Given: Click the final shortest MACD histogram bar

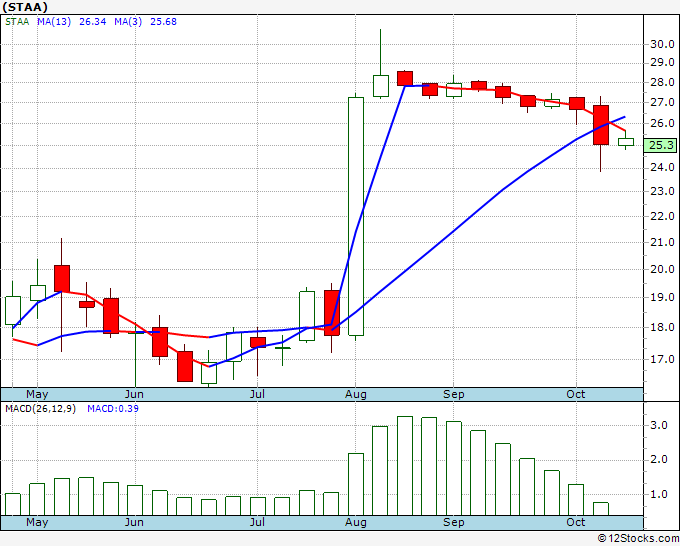Looking at the screenshot, I should click(601, 509).
